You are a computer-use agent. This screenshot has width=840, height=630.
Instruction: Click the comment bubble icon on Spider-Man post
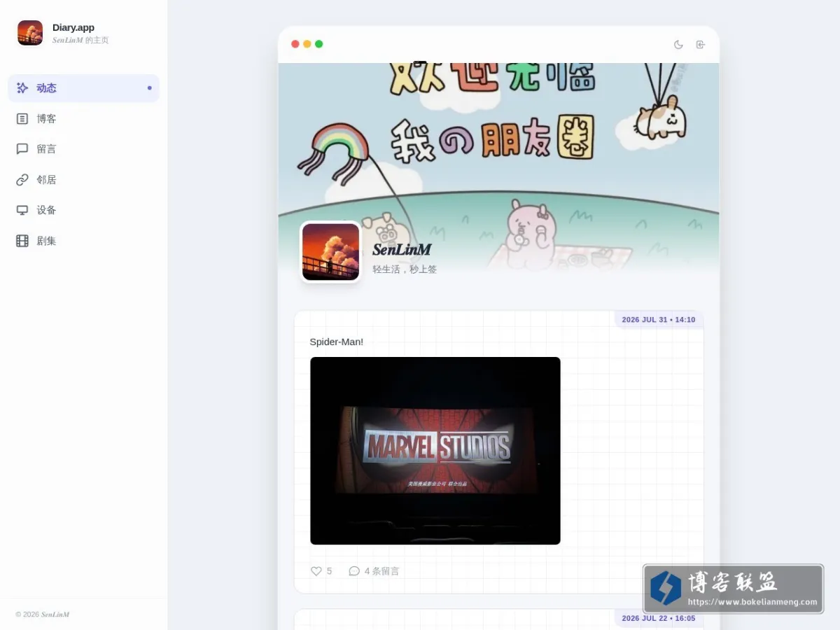point(354,571)
